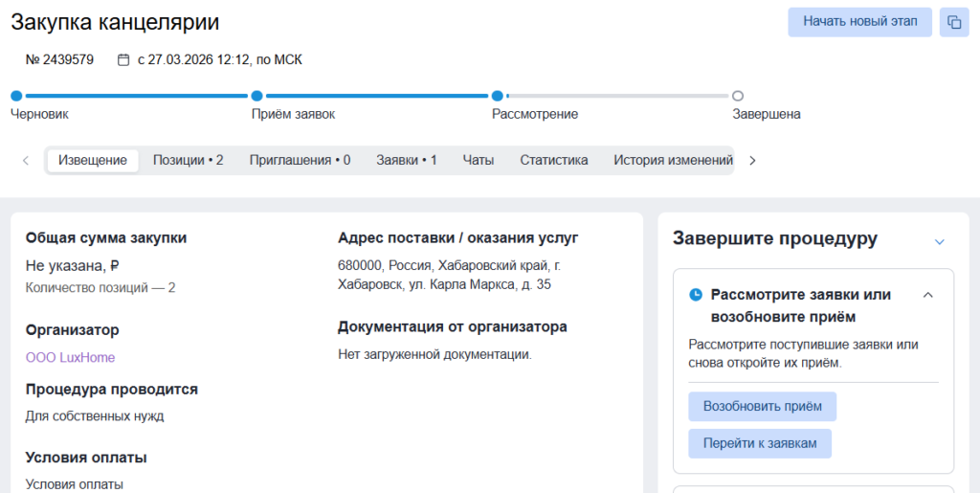The image size is (980, 493).
Task: Click the Приём заявок stage marker
Action: pyautogui.click(x=256, y=97)
